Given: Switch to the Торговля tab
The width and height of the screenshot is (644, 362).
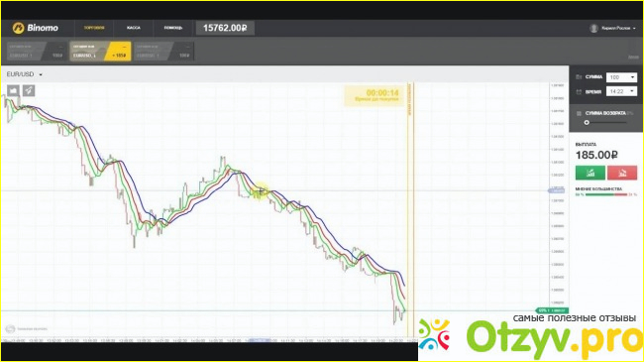Looking at the screenshot, I should point(94,28).
